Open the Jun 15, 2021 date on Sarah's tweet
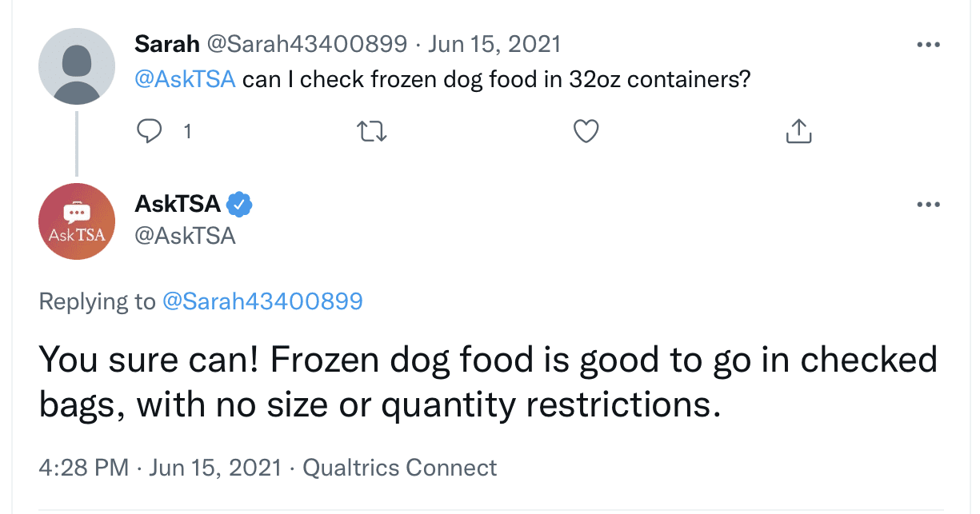This screenshot has width=980, height=514. (494, 44)
